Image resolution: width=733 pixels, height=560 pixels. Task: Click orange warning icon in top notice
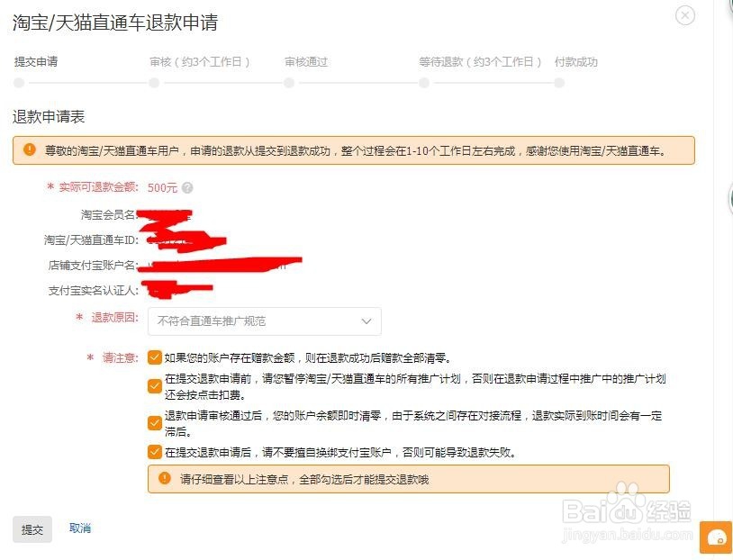tap(30, 150)
